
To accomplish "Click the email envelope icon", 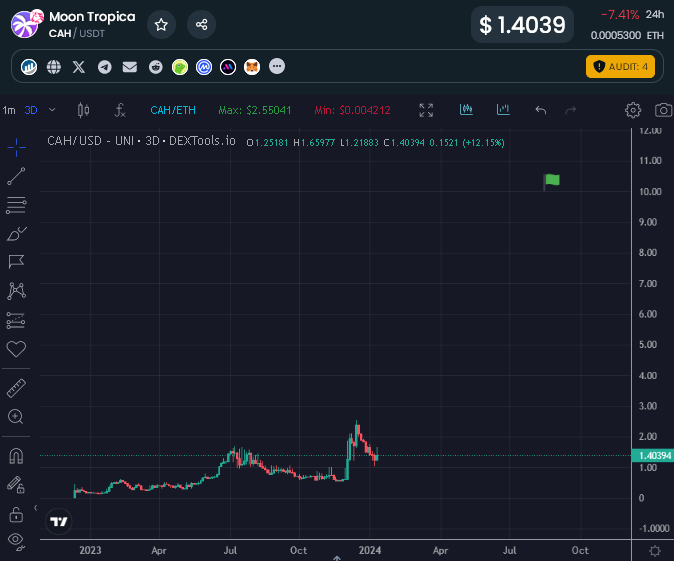I will pyautogui.click(x=129, y=67).
